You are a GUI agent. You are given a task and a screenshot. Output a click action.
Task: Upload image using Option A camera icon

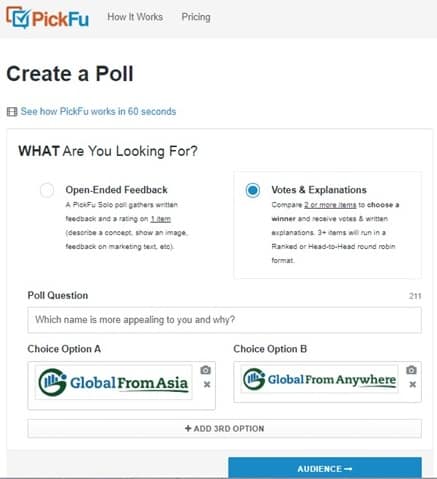click(x=206, y=370)
